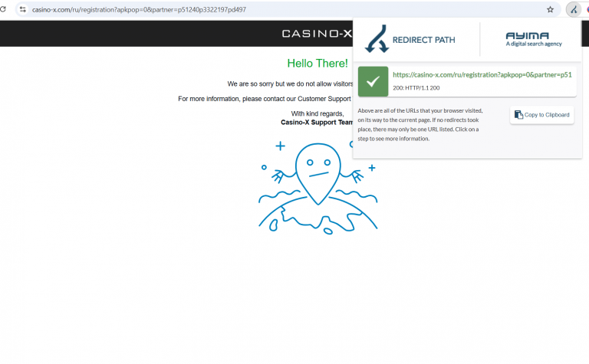Click the location pin globe illustration
This screenshot has height=364, width=589.
point(318,188)
